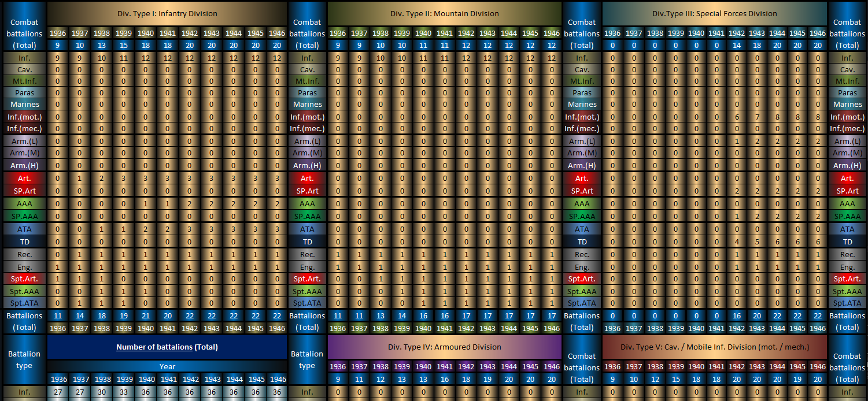Image resolution: width=868 pixels, height=401 pixels.
Task: Open the underlined Number of battalions link
Action: click(x=154, y=347)
